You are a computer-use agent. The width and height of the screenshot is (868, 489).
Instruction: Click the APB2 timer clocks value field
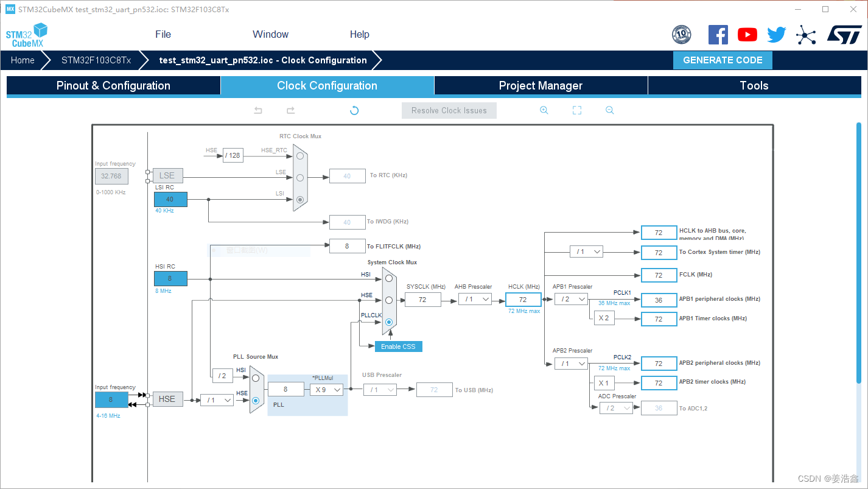pyautogui.click(x=659, y=383)
